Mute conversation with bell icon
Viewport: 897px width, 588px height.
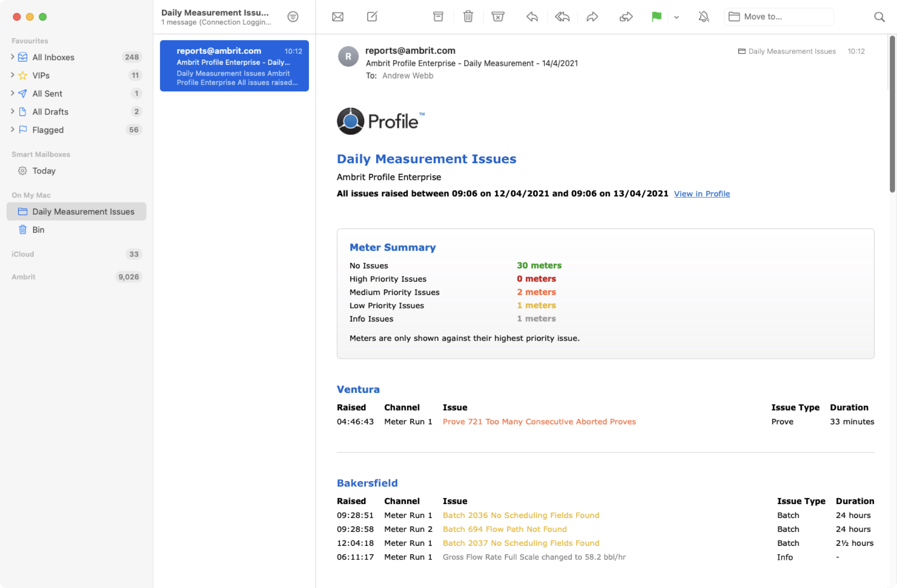point(703,17)
